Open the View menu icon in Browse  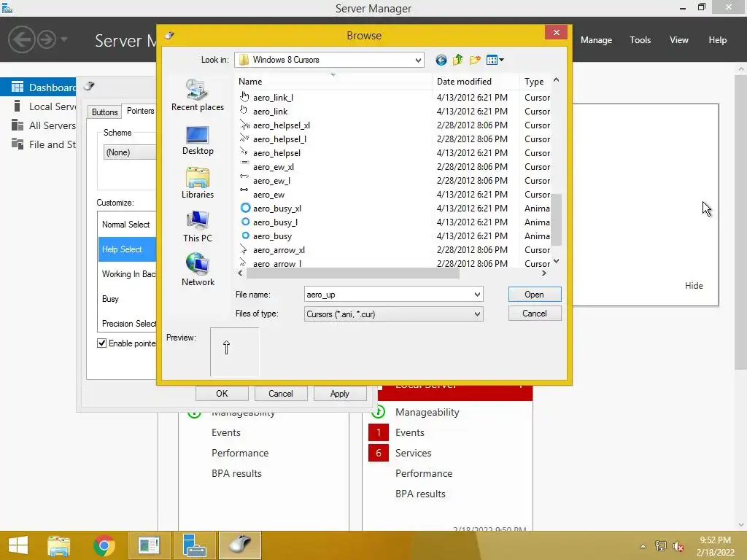click(495, 60)
